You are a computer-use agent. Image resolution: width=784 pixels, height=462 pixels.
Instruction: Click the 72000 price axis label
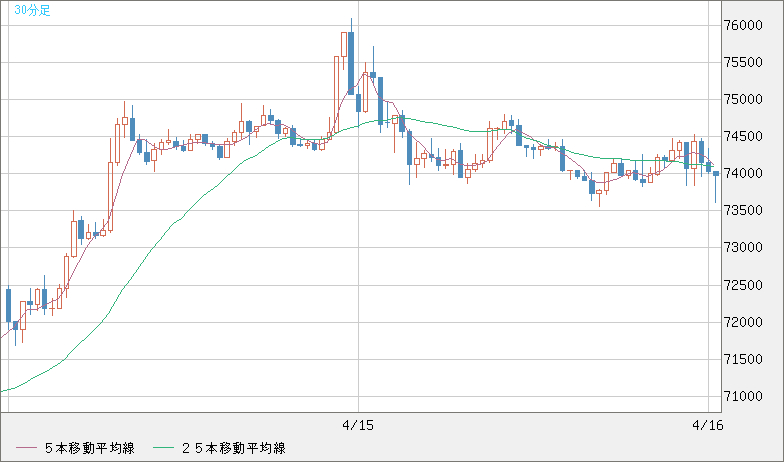(742, 322)
